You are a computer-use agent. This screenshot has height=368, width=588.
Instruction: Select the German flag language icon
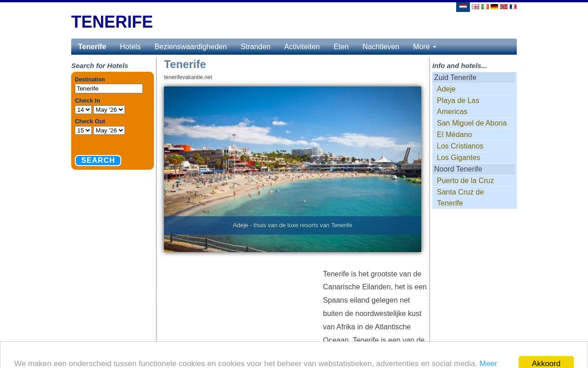click(x=494, y=6)
